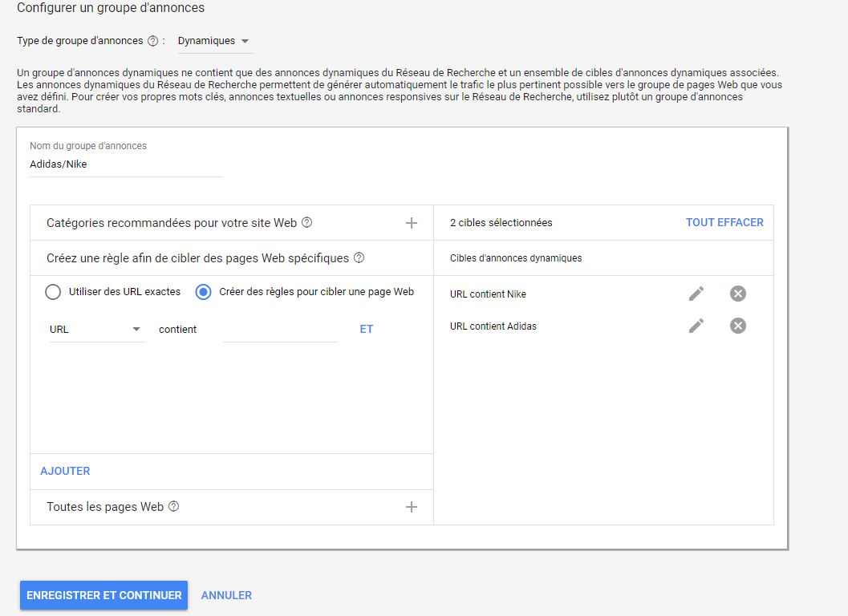The image size is (848, 616).
Task: Click the 'contient' value text field
Action: (280, 330)
